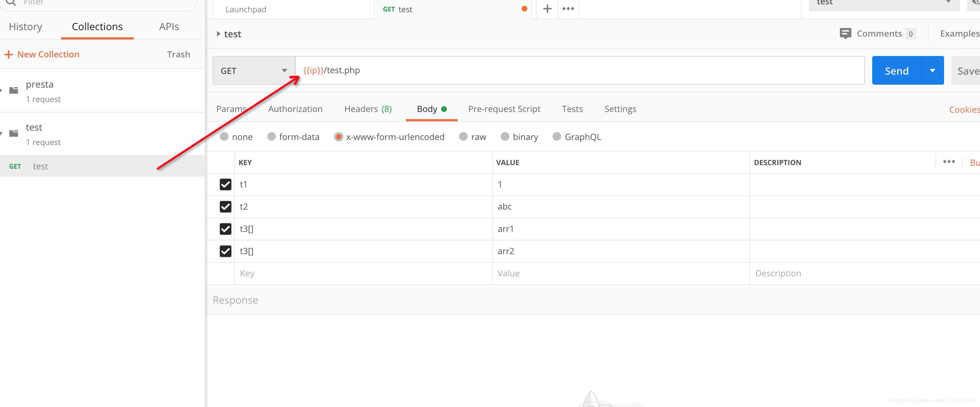
Task: Click the test collection folder icon
Action: coord(14,133)
